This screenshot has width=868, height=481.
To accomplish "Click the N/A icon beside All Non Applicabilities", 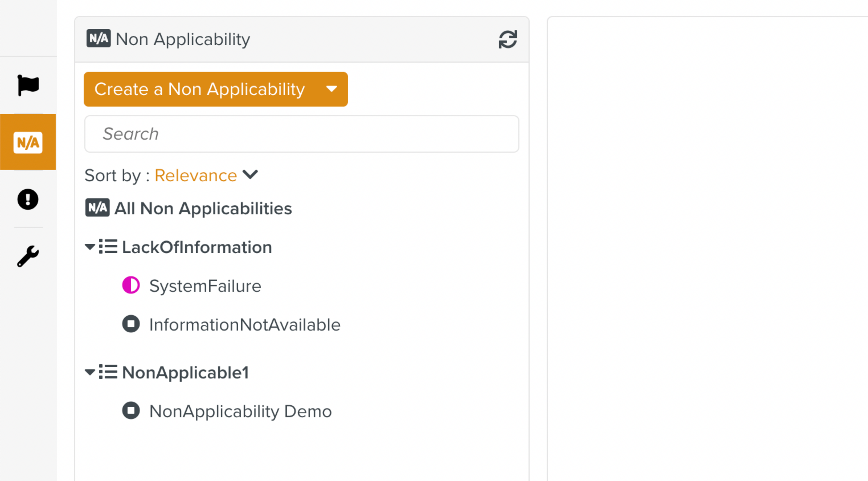I will (x=98, y=208).
